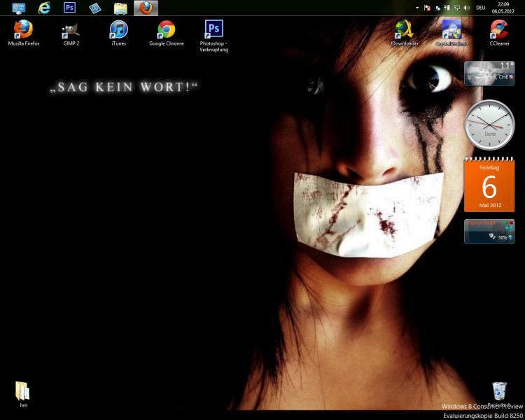Open the taskbar clock showing 22:09
This screenshot has width=525, height=420.
pyautogui.click(x=503, y=8)
